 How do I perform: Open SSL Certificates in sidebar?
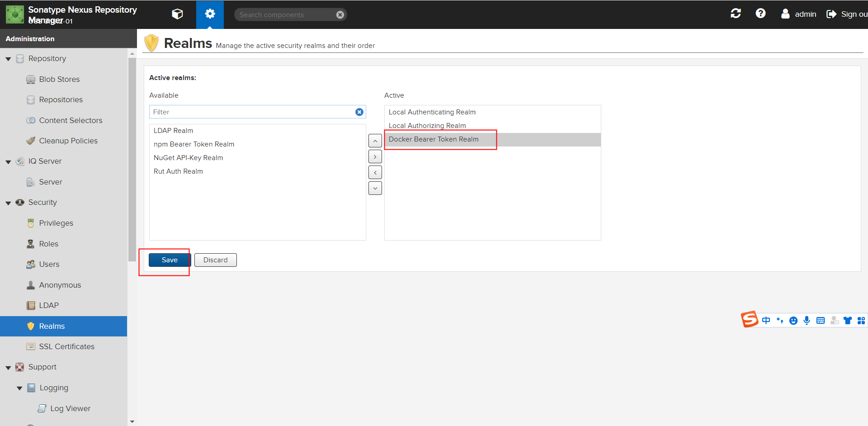click(x=66, y=346)
